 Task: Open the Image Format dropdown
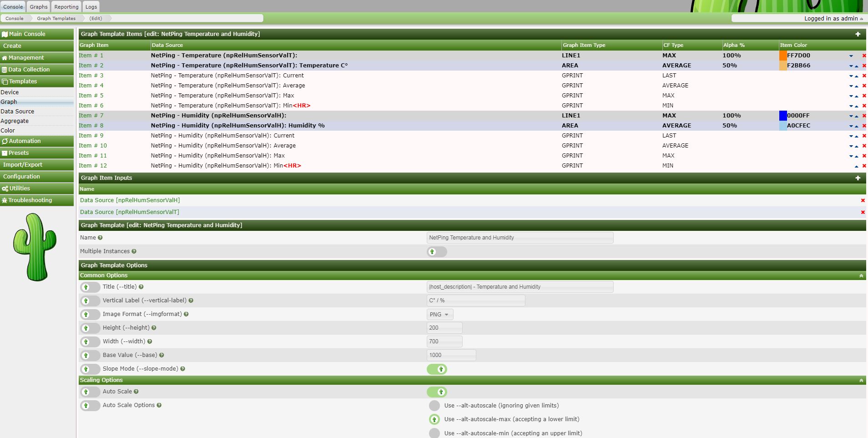point(439,315)
